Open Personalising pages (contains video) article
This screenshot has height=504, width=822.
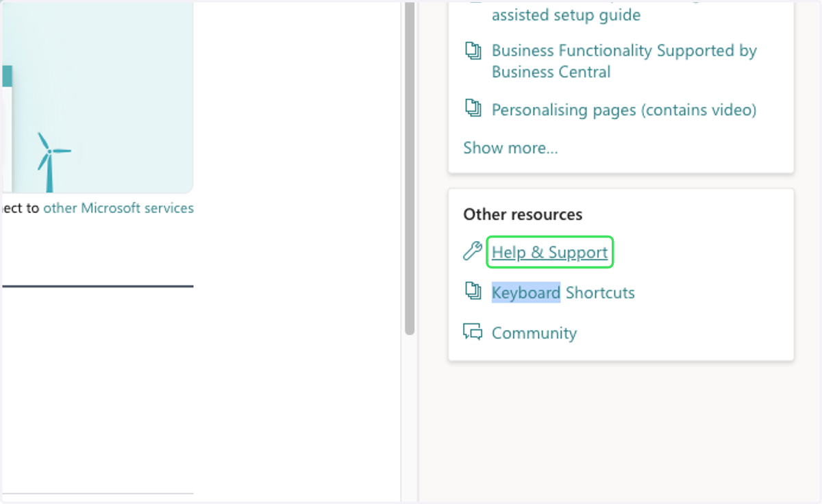coord(624,110)
